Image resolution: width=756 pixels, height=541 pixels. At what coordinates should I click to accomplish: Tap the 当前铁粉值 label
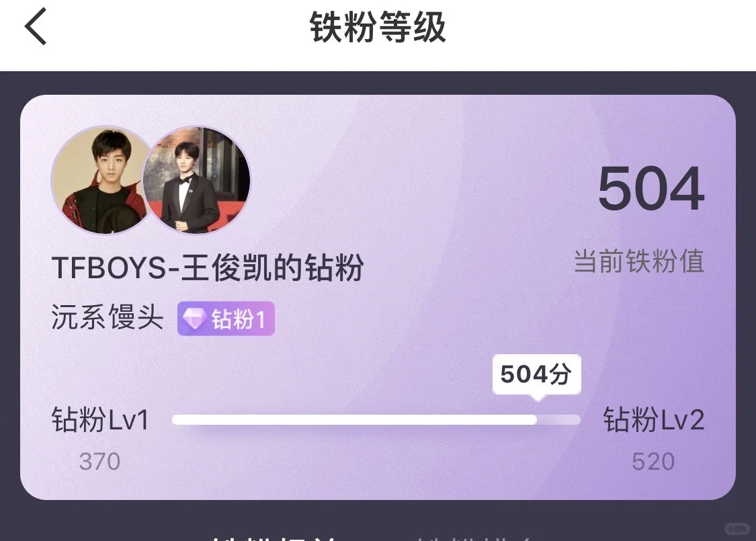(x=639, y=261)
